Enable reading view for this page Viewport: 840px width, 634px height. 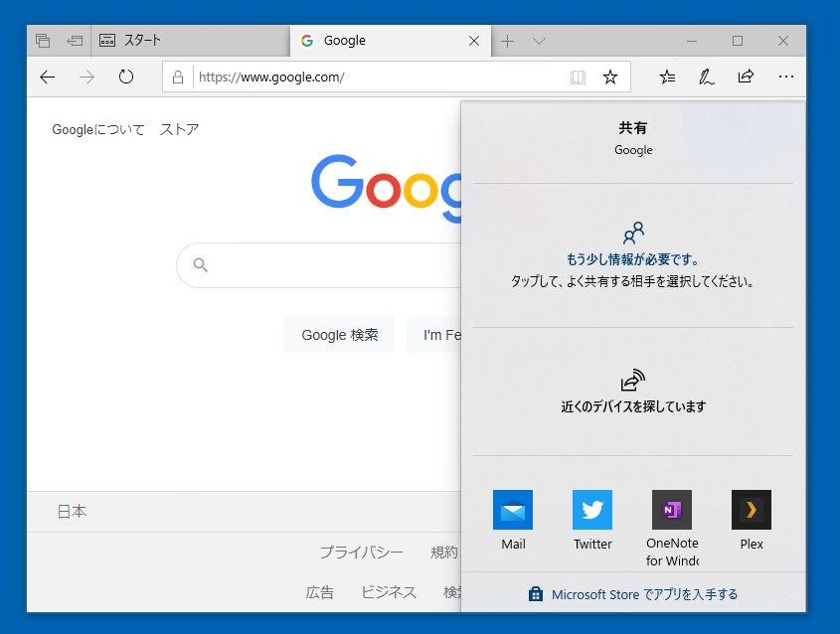[x=578, y=77]
